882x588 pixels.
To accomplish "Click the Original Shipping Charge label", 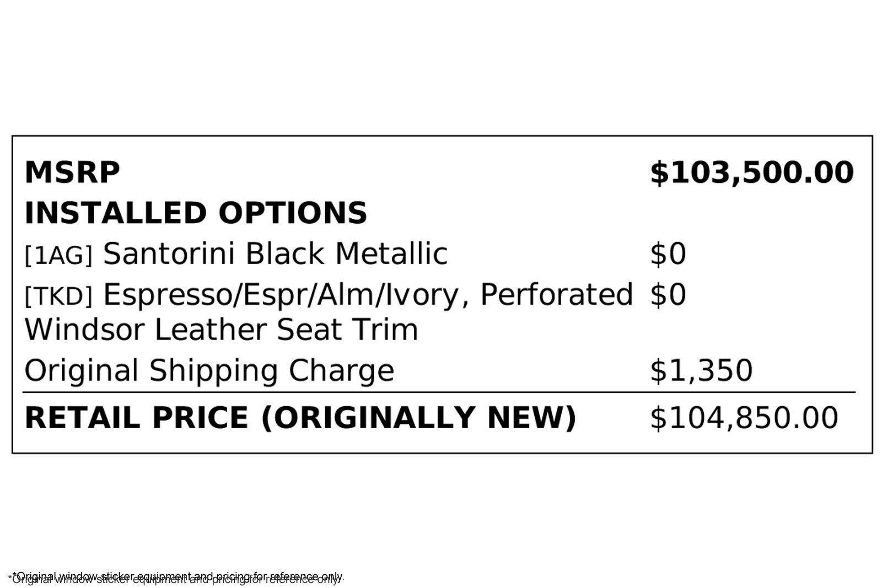I will coord(209,370).
